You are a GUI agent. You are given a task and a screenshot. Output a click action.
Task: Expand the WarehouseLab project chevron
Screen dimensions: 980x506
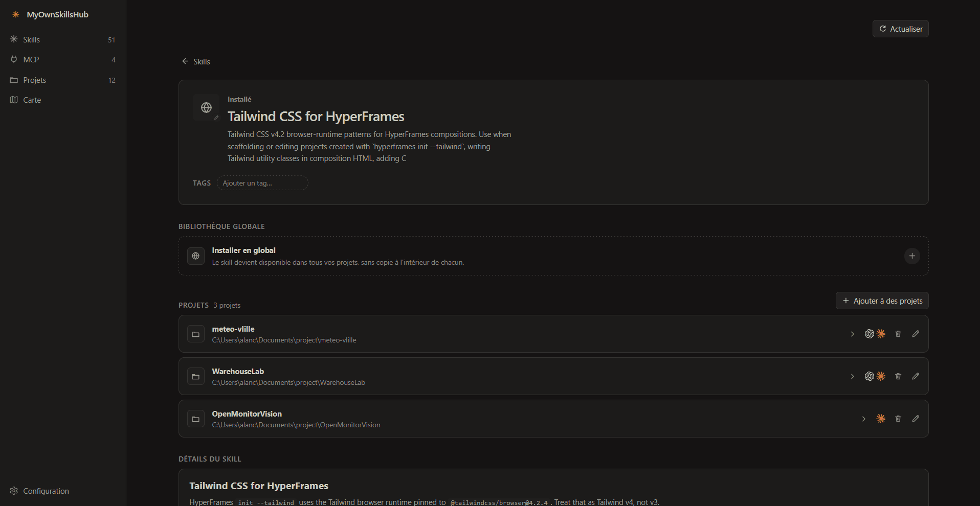[x=852, y=376]
